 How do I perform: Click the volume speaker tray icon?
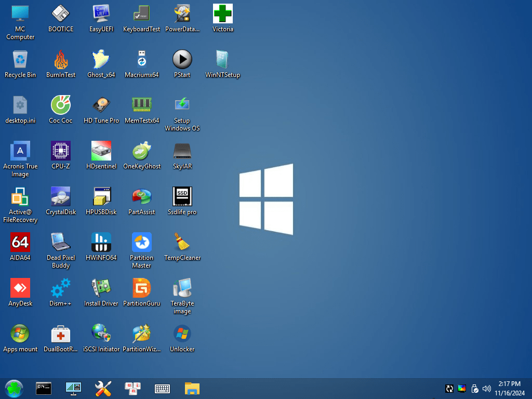(487, 388)
